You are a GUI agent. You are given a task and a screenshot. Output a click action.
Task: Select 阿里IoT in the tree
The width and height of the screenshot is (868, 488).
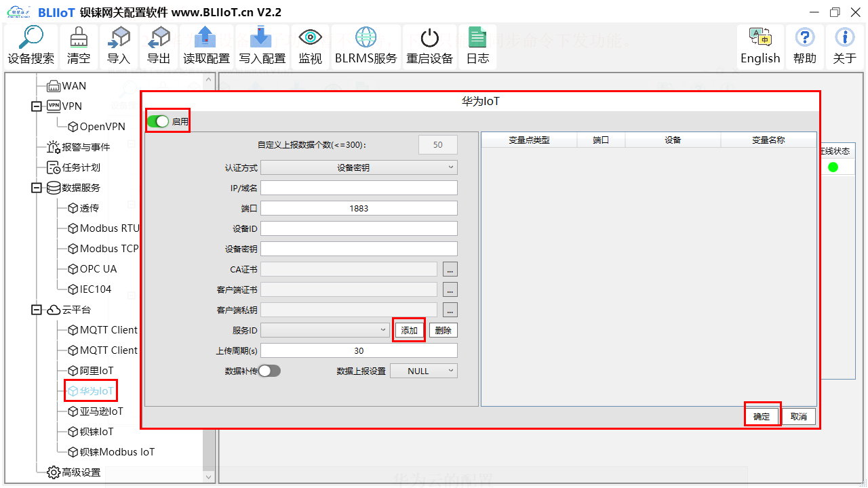click(x=91, y=371)
